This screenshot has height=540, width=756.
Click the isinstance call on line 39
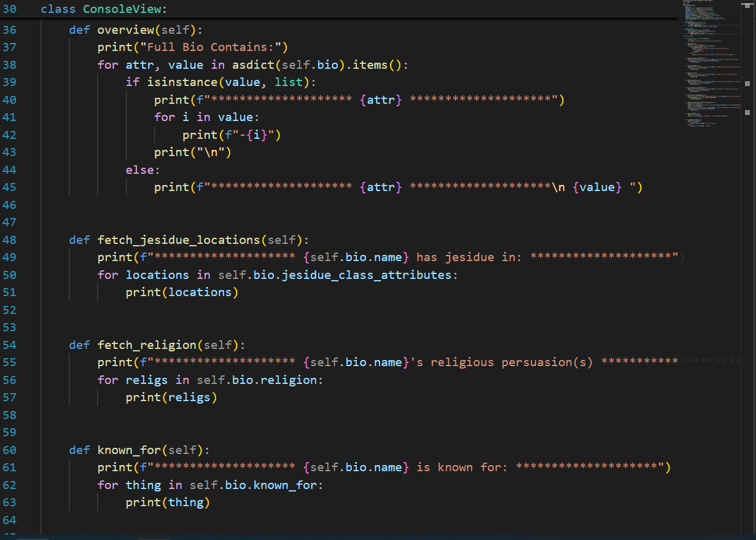coord(182,82)
